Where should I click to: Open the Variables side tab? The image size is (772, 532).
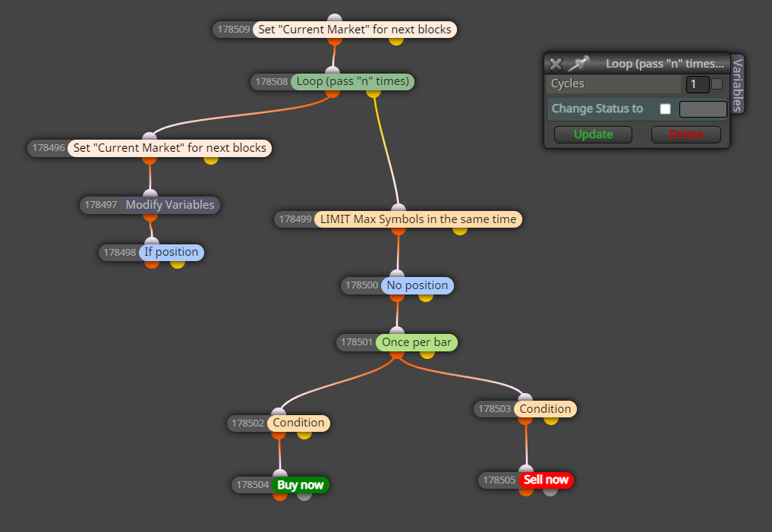pos(737,84)
